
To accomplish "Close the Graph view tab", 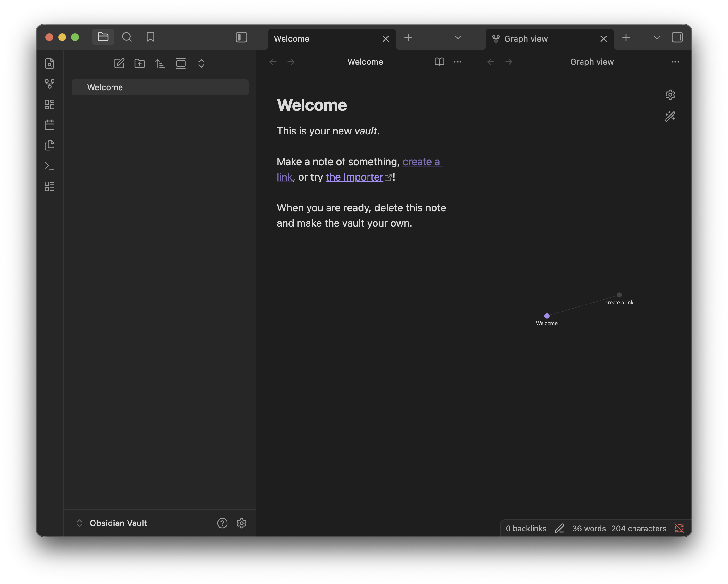I will pyautogui.click(x=603, y=39).
